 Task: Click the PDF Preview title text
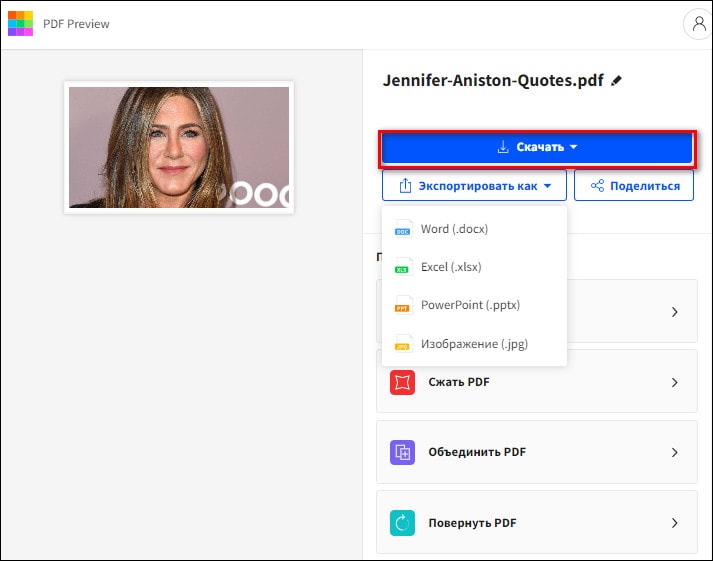[76, 24]
